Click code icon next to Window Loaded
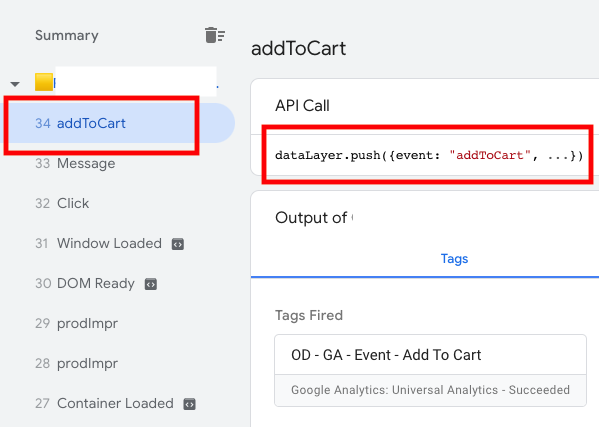 pyautogui.click(x=178, y=244)
